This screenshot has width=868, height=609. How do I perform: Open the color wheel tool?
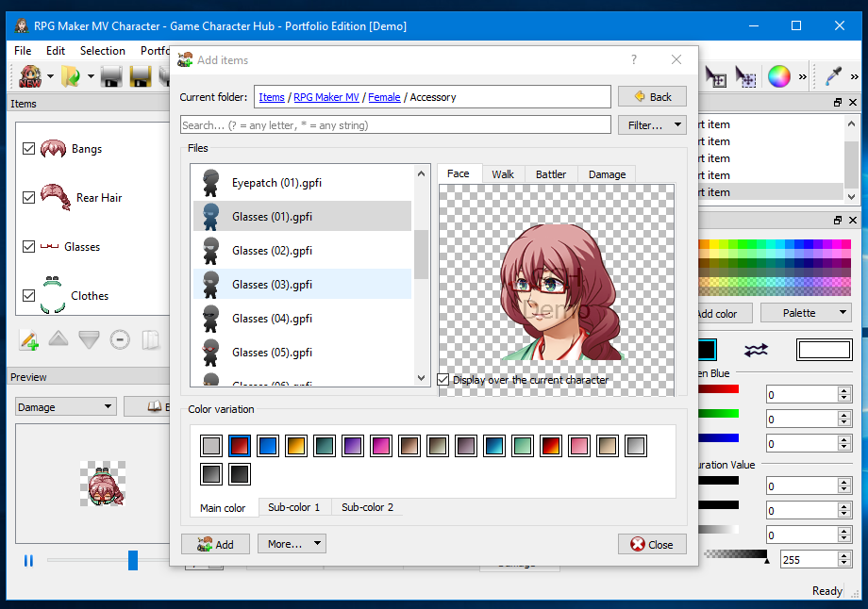[778, 76]
